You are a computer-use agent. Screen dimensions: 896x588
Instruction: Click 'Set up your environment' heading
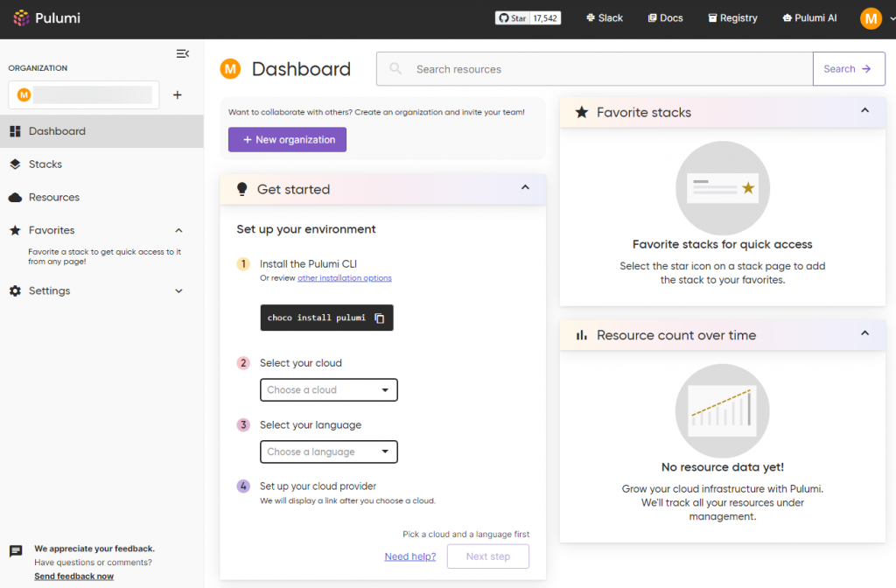[x=306, y=229]
